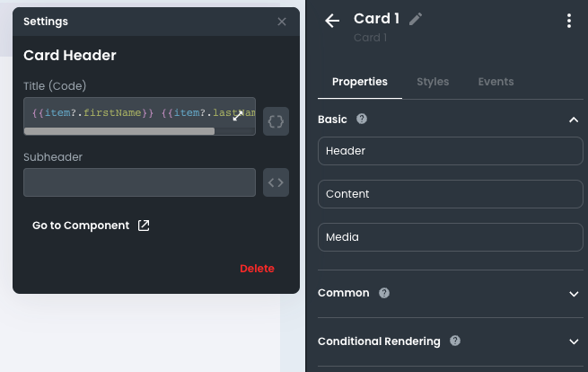Image resolution: width=588 pixels, height=372 pixels.
Task: Click the help icon next to Common
Action: 384,293
